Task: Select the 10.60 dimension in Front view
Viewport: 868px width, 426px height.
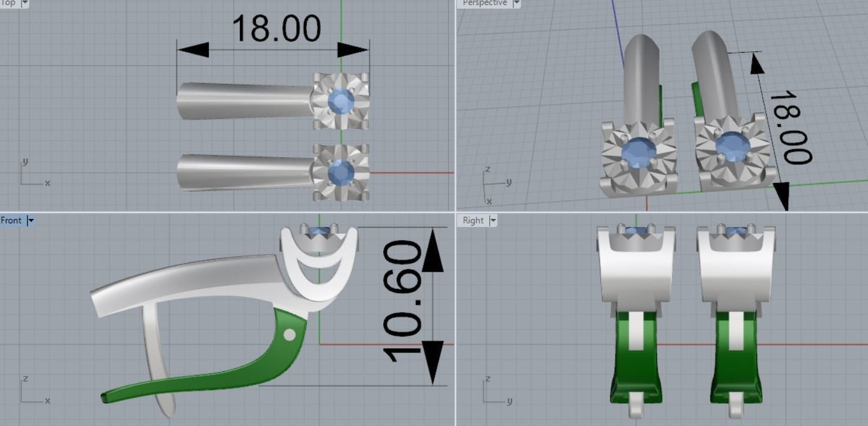Action: [x=402, y=302]
